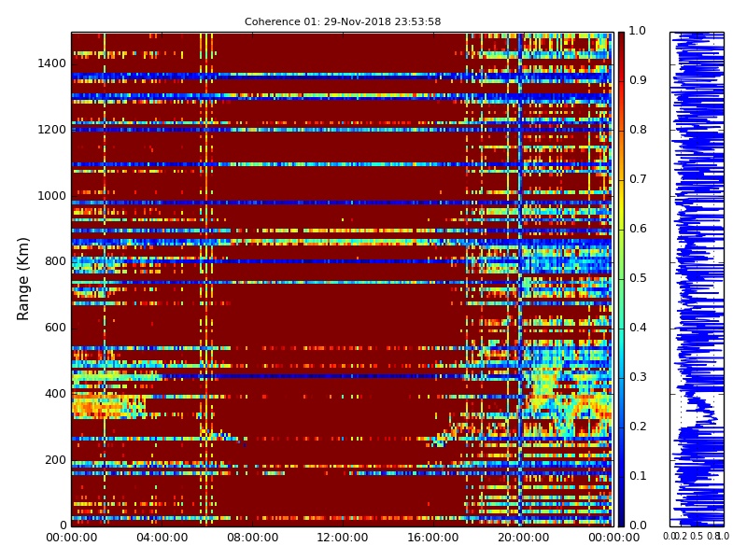The image size is (747, 560).
Task: Click the colorbar 0.9 tick label
Action: tap(638, 80)
